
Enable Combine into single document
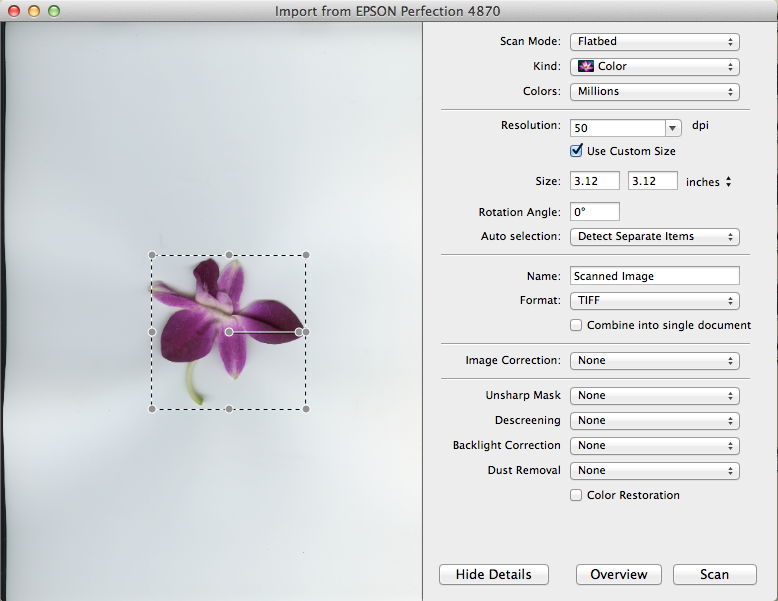[x=576, y=325]
